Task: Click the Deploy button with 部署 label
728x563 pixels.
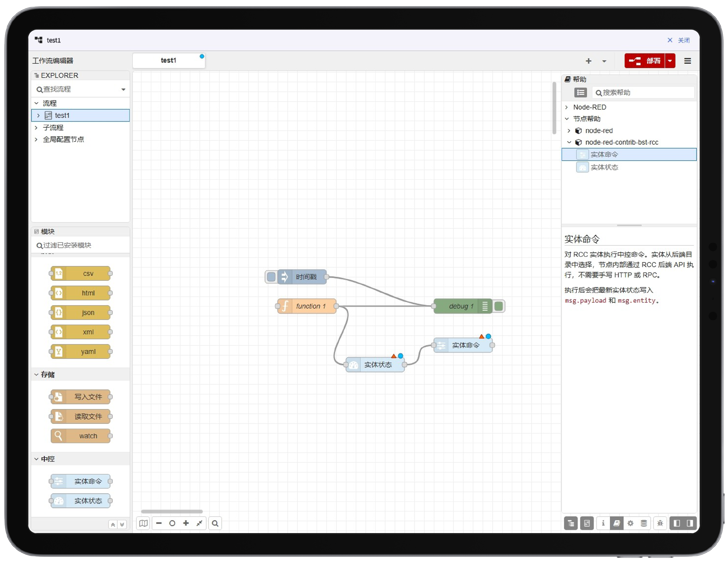Action: pyautogui.click(x=644, y=61)
